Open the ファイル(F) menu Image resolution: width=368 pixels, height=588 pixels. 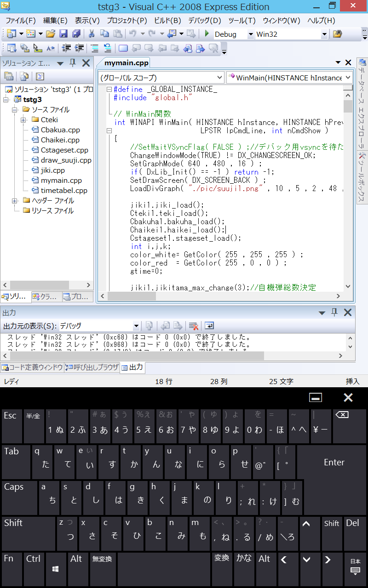pos(20,21)
